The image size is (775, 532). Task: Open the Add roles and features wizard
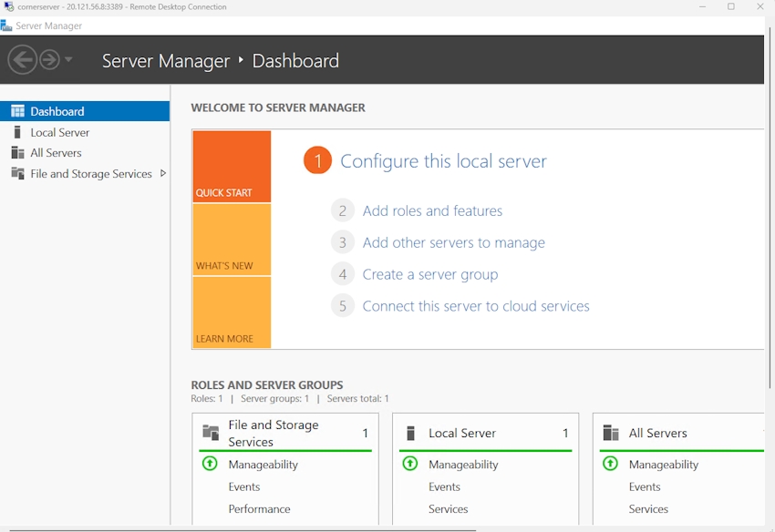432,210
